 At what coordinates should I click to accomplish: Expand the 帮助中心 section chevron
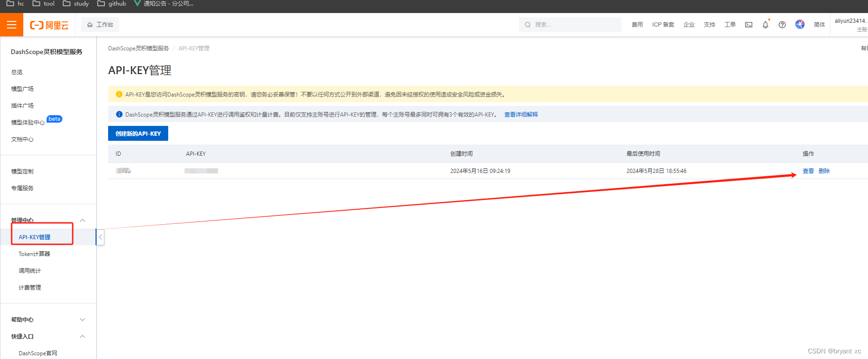pyautogui.click(x=82, y=319)
